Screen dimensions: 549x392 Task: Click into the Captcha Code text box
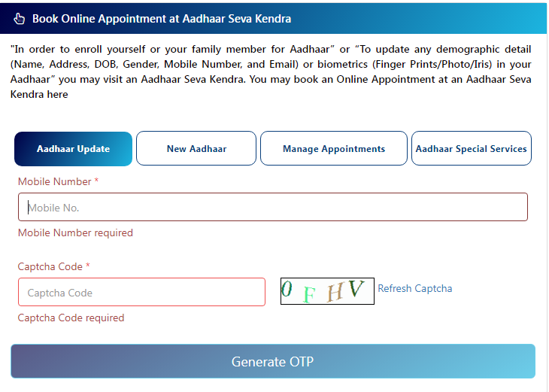[141, 292]
